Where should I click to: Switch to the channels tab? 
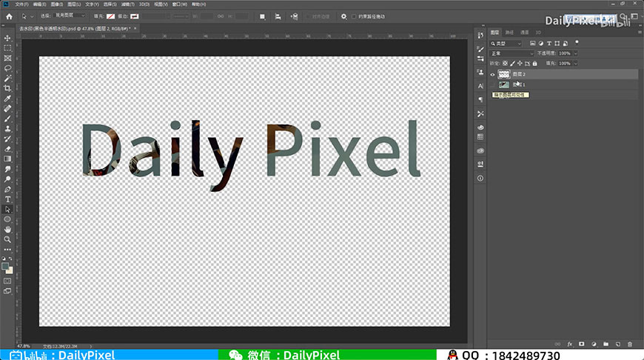(525, 33)
